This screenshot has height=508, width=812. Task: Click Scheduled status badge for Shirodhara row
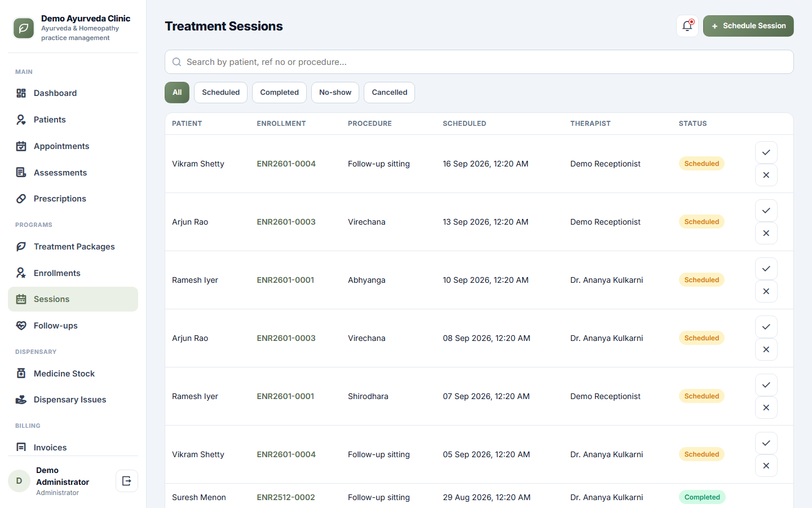pos(701,396)
